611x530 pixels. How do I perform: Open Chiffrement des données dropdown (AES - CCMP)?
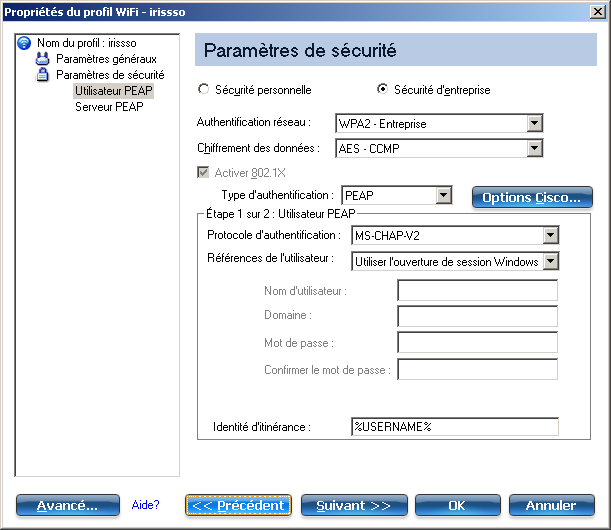point(439,148)
